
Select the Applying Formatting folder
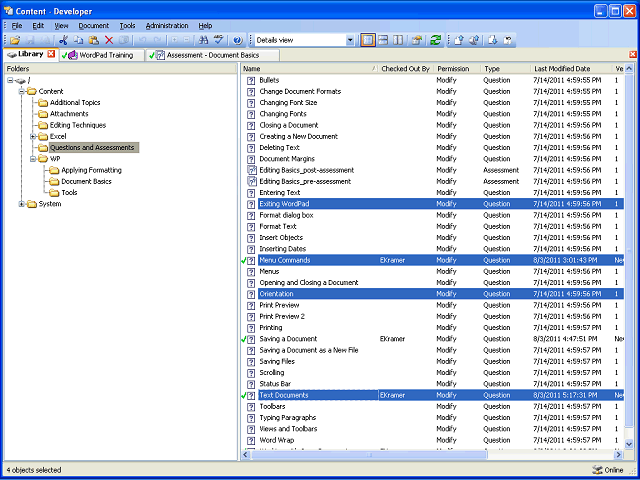point(91,170)
